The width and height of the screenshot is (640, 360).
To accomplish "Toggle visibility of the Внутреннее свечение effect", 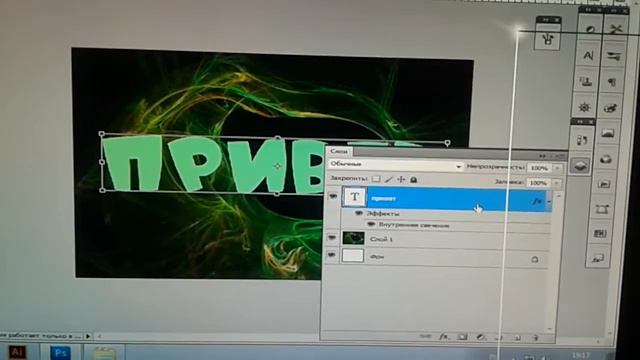I will tap(371, 224).
